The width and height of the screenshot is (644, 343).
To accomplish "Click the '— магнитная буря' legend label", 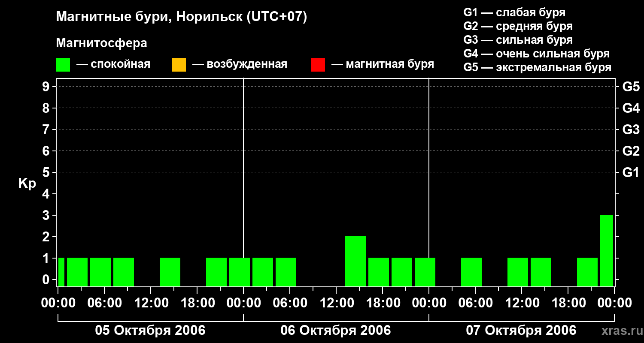I will (383, 65).
